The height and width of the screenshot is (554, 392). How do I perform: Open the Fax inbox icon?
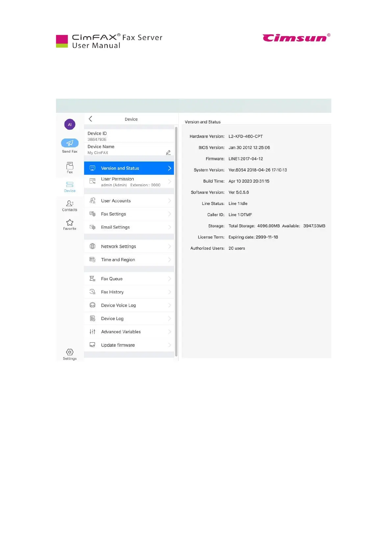[x=70, y=165]
